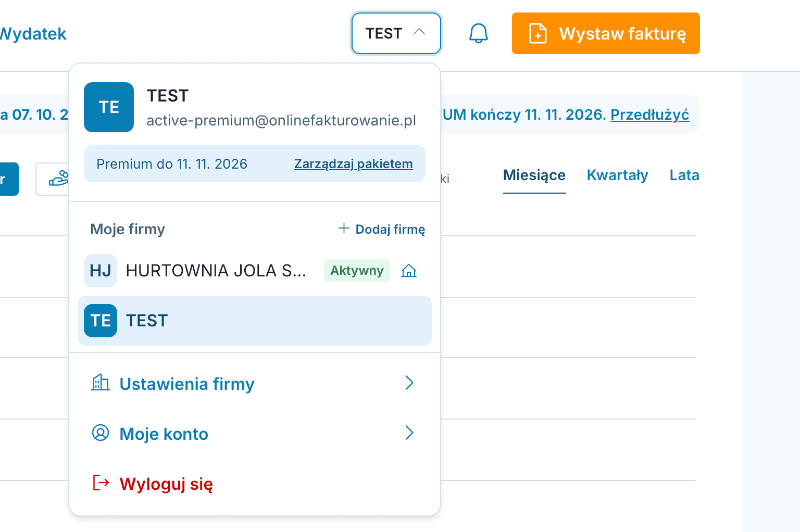The width and height of the screenshot is (800, 532).
Task: Click the Moje firmy heading
Action: point(128,229)
